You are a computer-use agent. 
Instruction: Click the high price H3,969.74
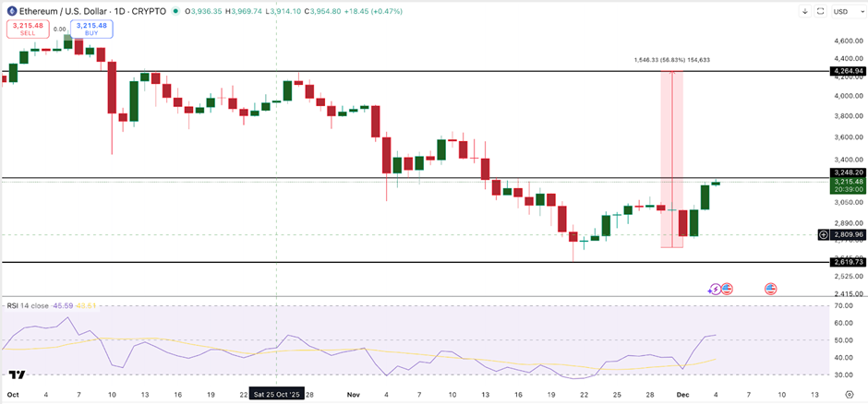245,11
